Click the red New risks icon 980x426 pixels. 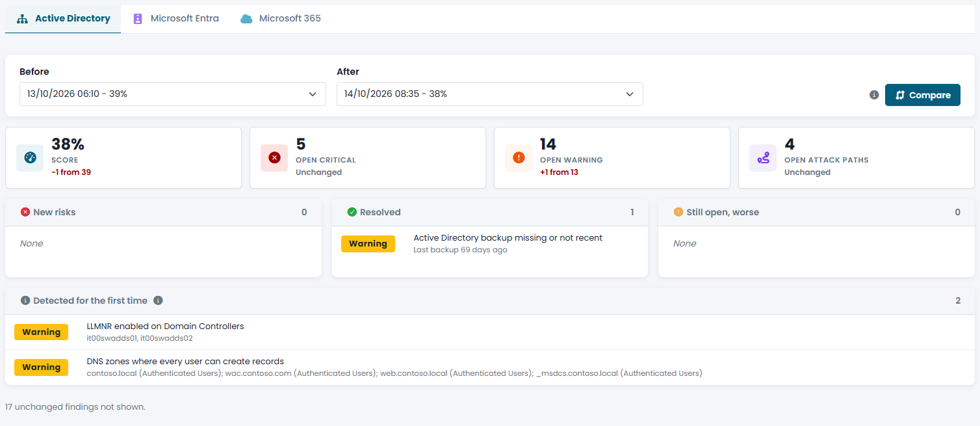(25, 212)
